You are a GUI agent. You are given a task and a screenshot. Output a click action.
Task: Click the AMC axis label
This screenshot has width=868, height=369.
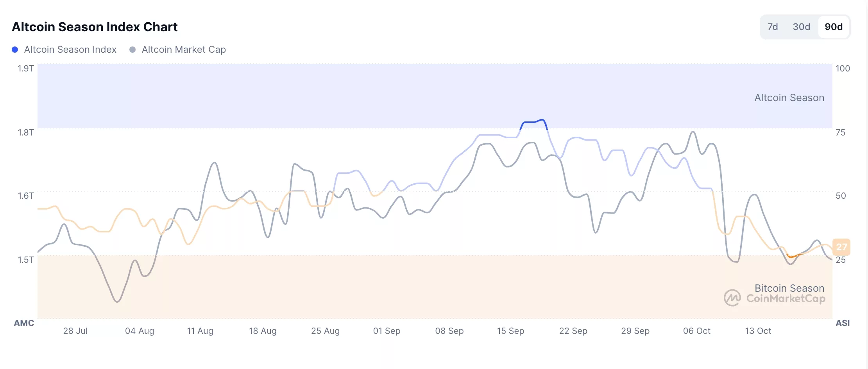click(x=24, y=323)
